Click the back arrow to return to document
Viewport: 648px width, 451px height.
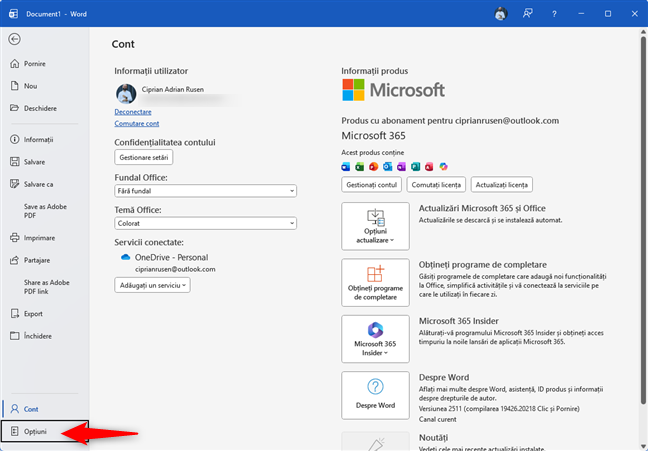click(14, 39)
